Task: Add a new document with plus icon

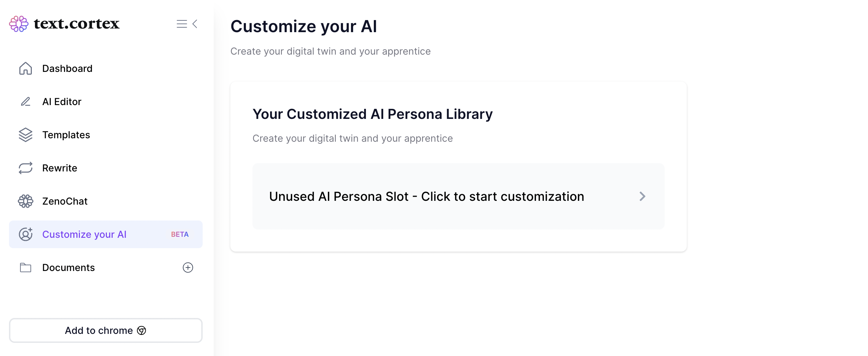Action: click(x=188, y=268)
